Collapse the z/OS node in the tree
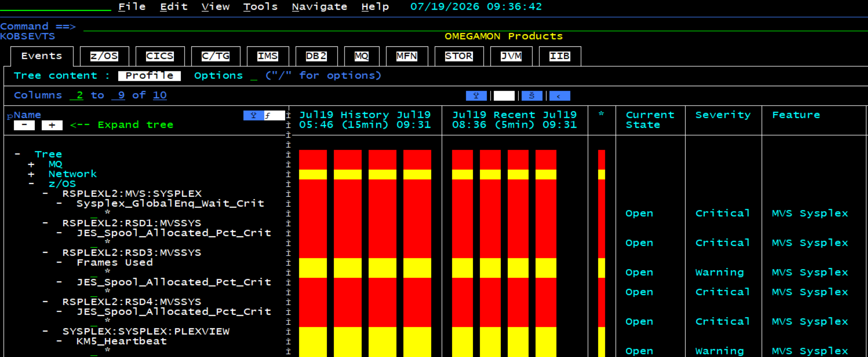 pos(31,184)
